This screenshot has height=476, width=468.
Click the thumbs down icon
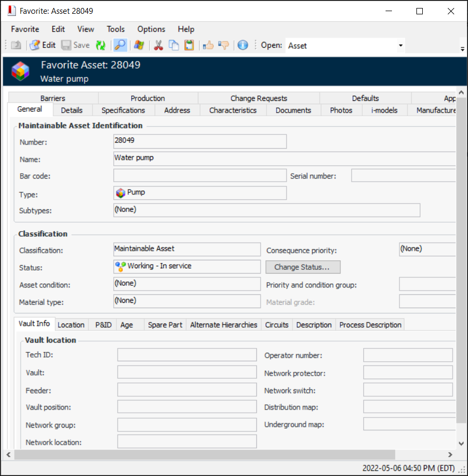coord(223,46)
